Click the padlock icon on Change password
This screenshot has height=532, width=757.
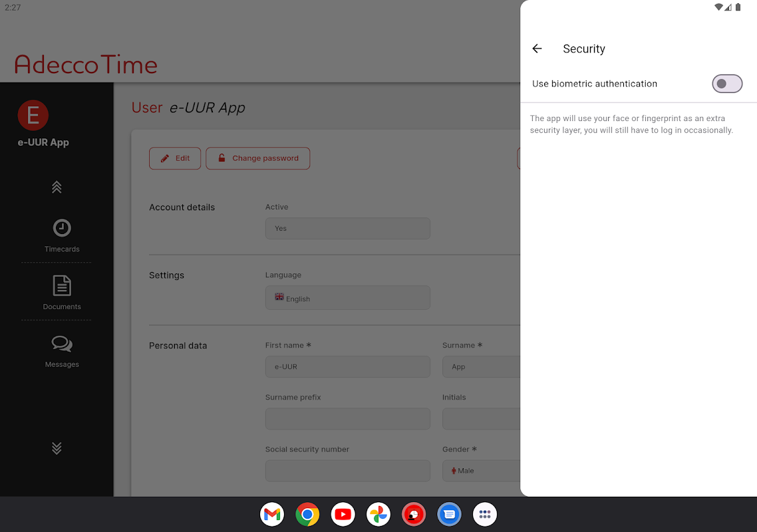click(x=222, y=158)
